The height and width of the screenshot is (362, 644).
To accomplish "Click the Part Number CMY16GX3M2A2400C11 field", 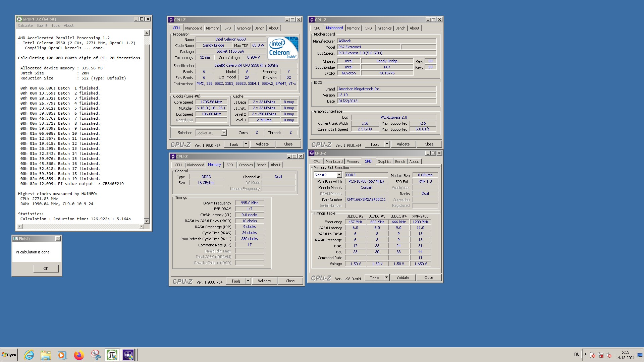I will (366, 199).
